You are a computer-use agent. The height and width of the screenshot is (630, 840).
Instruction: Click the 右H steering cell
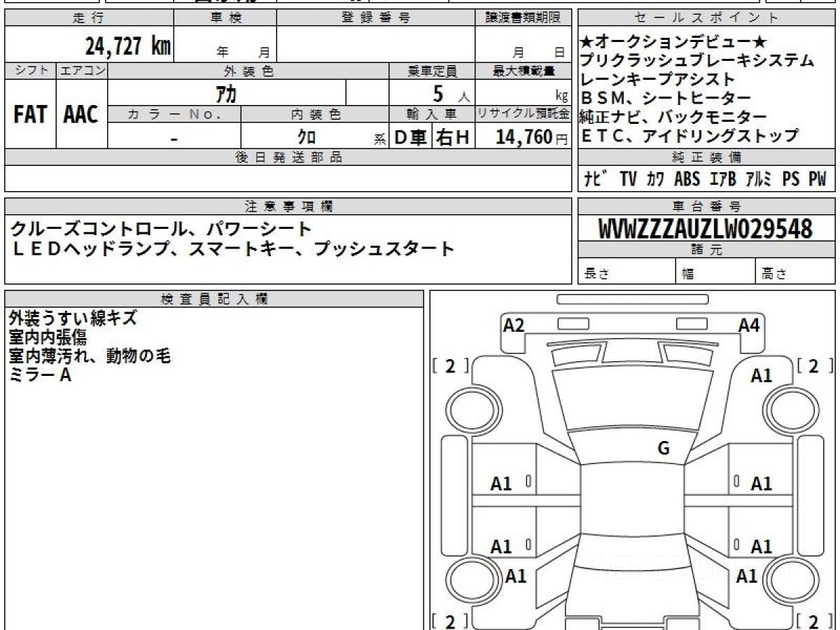pos(453,137)
